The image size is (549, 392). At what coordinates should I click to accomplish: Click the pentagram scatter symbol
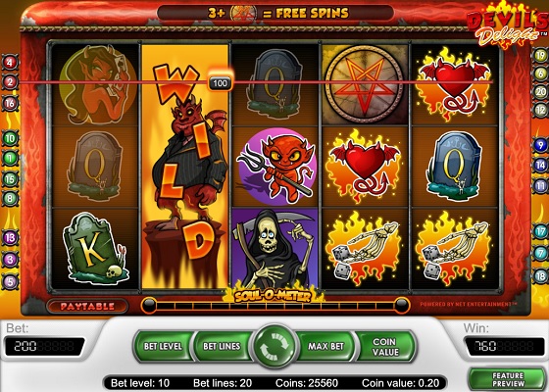tap(364, 84)
